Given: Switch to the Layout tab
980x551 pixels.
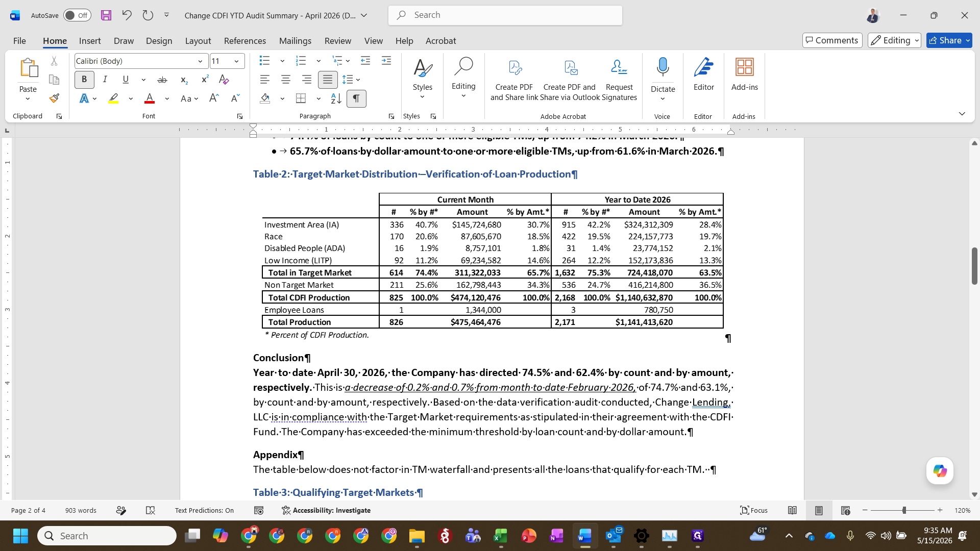Looking at the screenshot, I should [198, 41].
